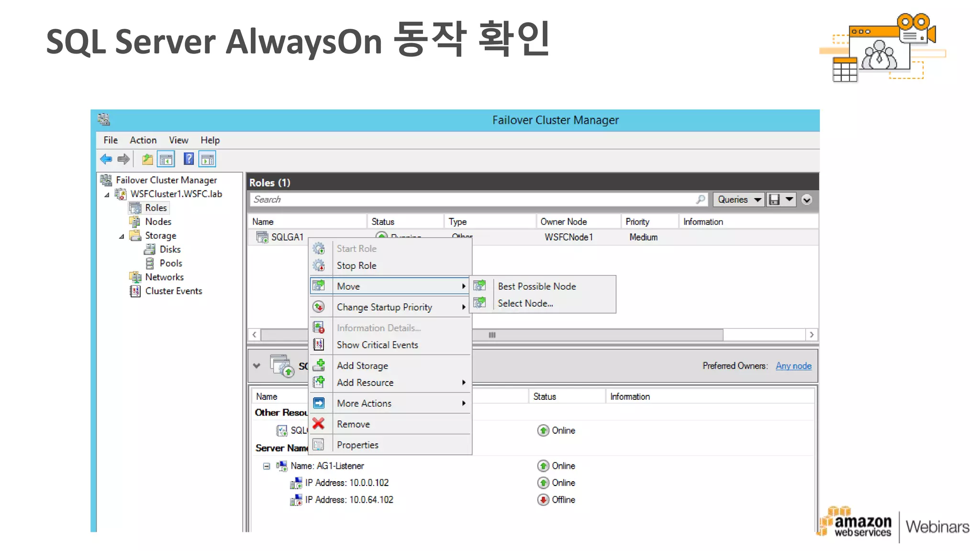This screenshot has width=980, height=551.
Task: Click the Online status icon for AG1-Listener
Action: click(x=543, y=466)
